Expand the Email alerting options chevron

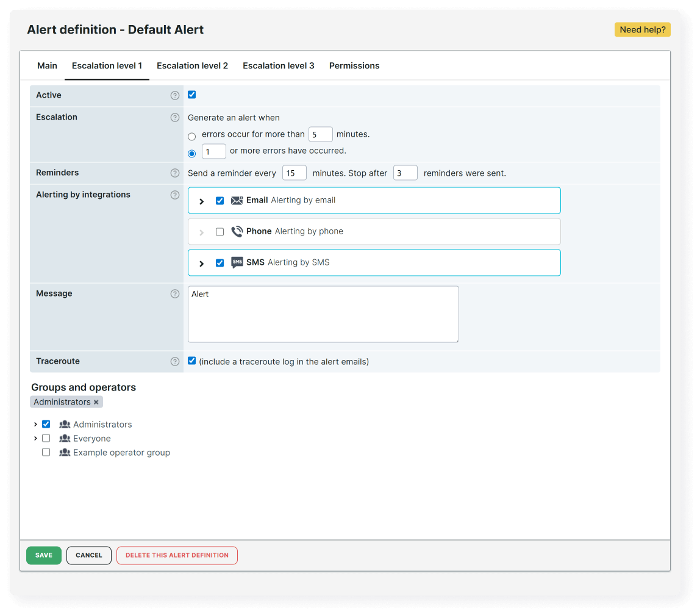point(202,200)
